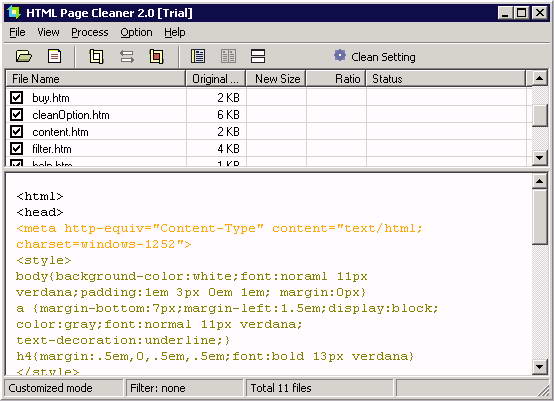Click the Clean Setting gear icon
Screen dimensions: 554x401
[x=340, y=55]
